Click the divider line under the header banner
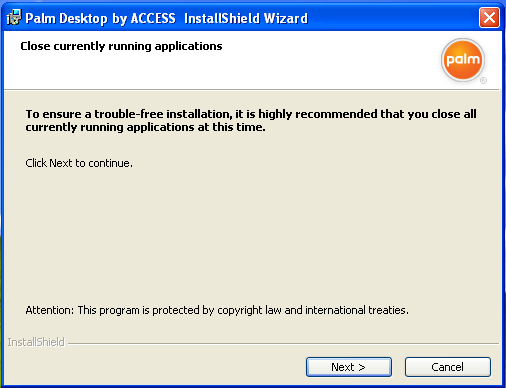Screen dimensions: 506x388 pyautogui.click(x=252, y=89)
